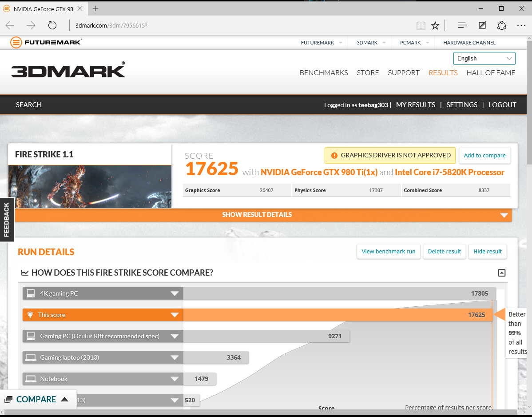Click the Futuremark logo
This screenshot has height=417, width=532.
[46, 42]
